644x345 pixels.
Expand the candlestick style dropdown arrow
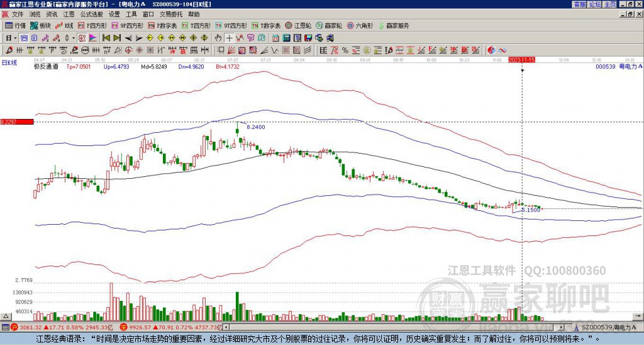click(x=74, y=38)
